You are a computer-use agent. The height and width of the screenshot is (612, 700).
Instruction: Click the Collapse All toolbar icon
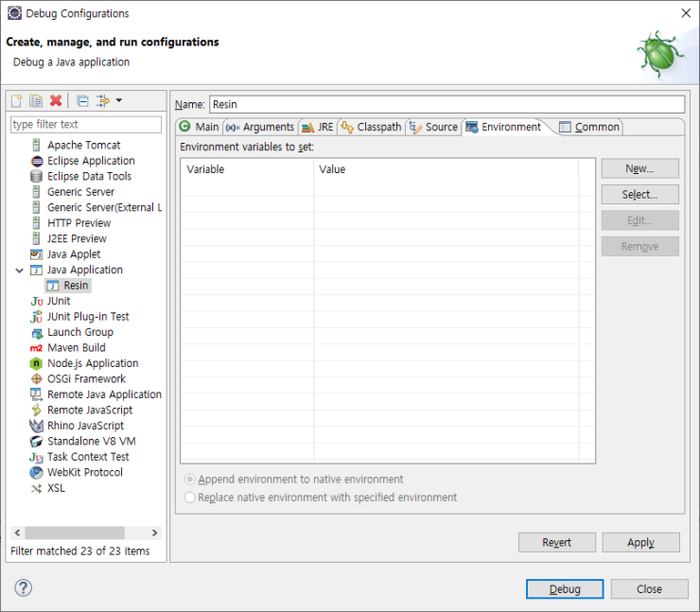82,101
